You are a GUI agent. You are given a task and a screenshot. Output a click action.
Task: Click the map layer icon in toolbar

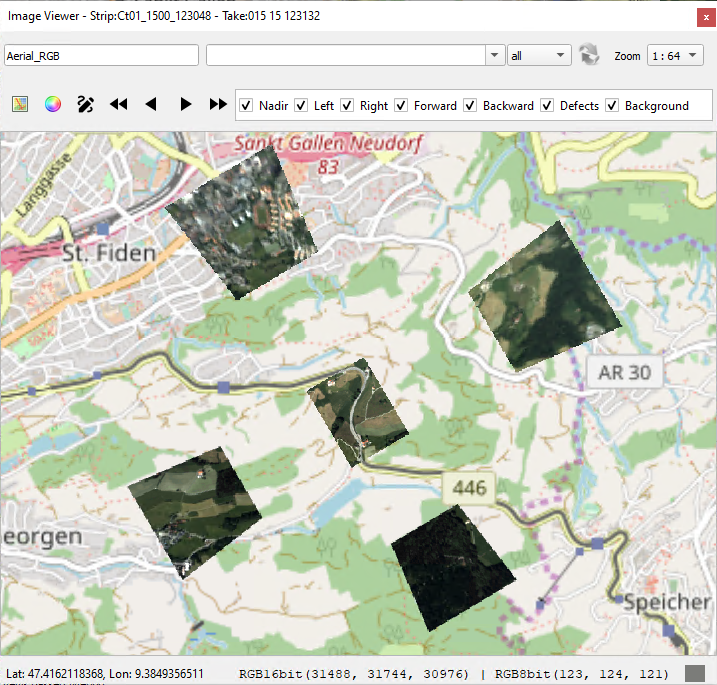tap(20, 104)
